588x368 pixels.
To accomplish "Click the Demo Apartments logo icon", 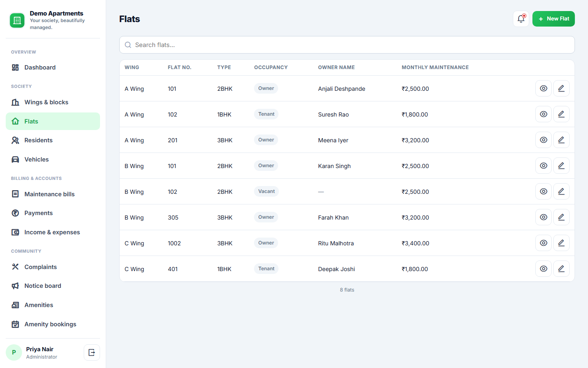I will tap(17, 20).
